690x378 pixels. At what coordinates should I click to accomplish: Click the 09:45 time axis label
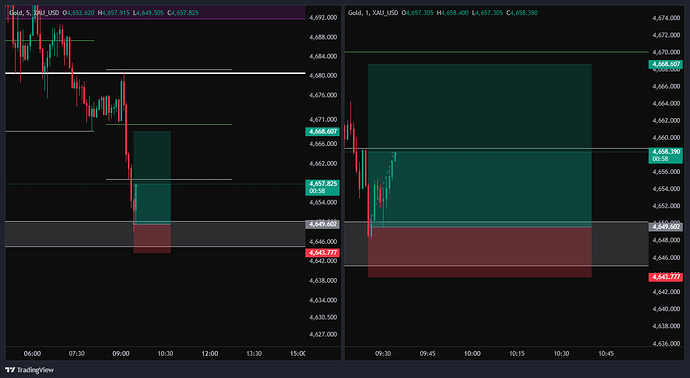(x=427, y=353)
